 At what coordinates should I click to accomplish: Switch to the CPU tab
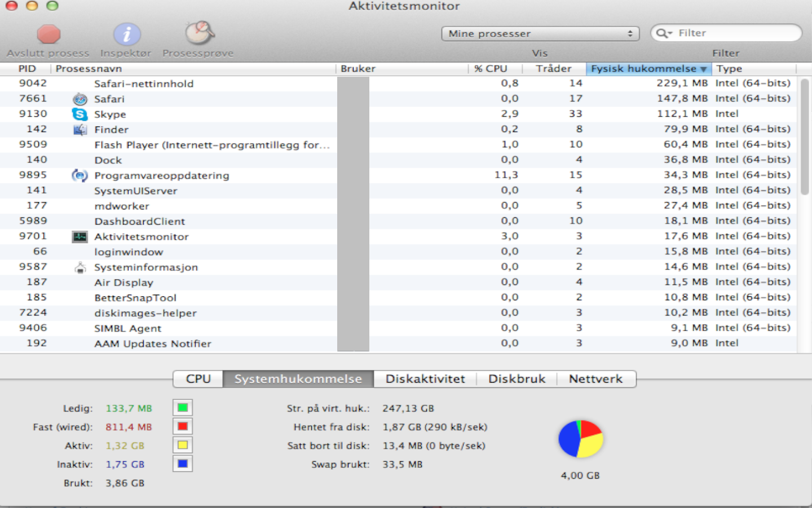tap(198, 379)
